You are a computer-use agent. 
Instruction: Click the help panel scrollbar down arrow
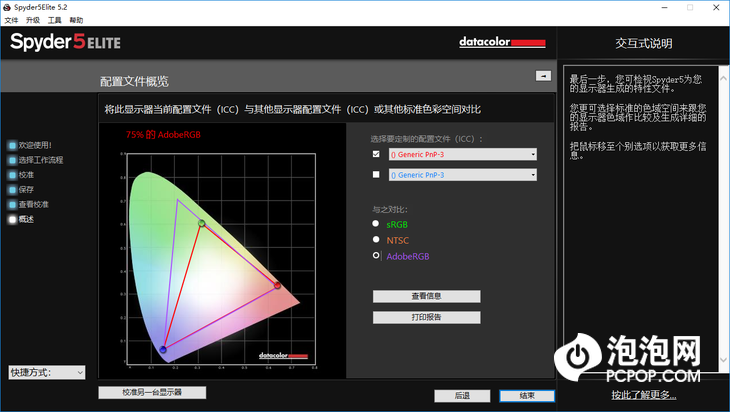coord(723,359)
